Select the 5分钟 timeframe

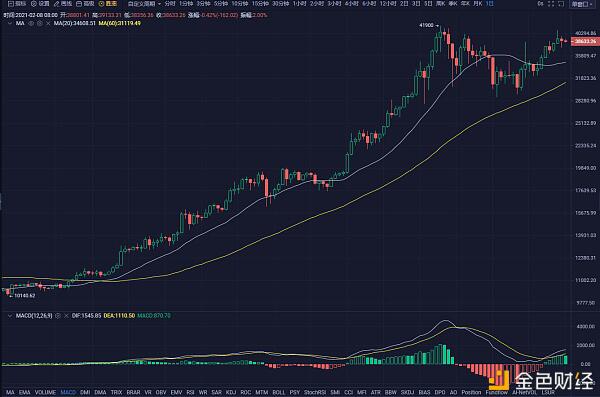click(x=221, y=4)
